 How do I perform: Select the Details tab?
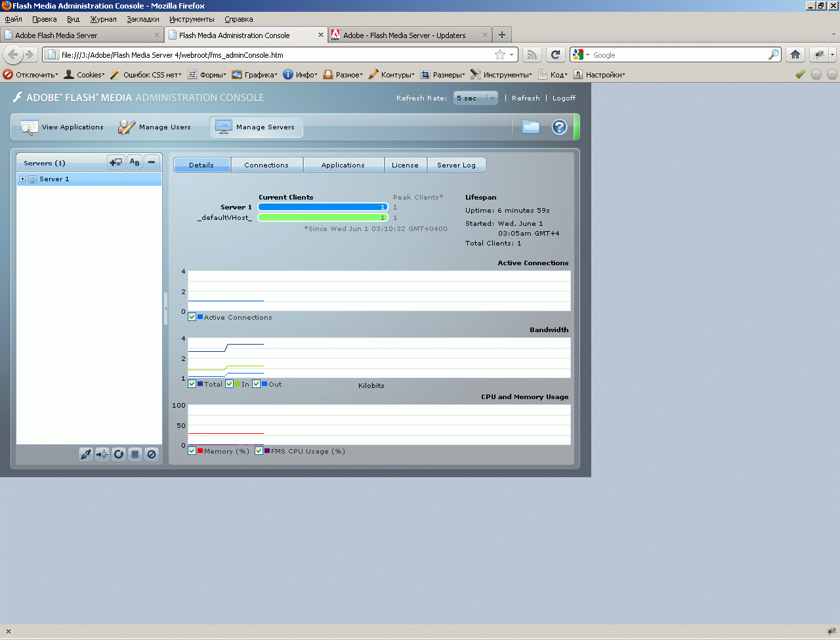coord(201,165)
